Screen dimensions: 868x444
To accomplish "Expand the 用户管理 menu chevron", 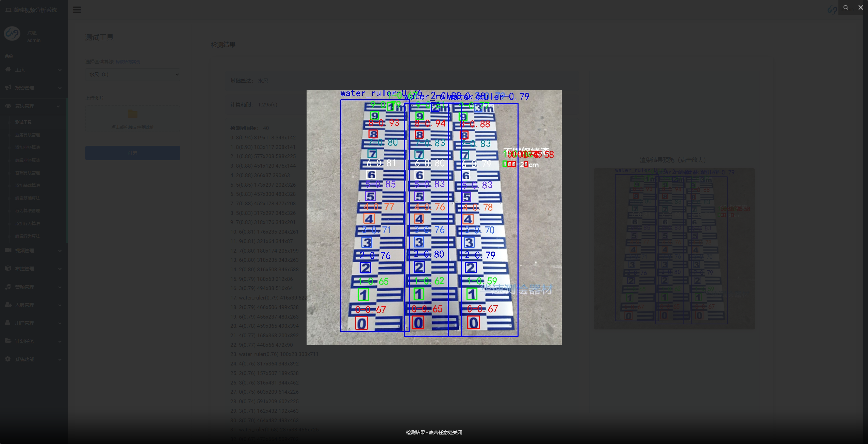I will click(x=60, y=323).
